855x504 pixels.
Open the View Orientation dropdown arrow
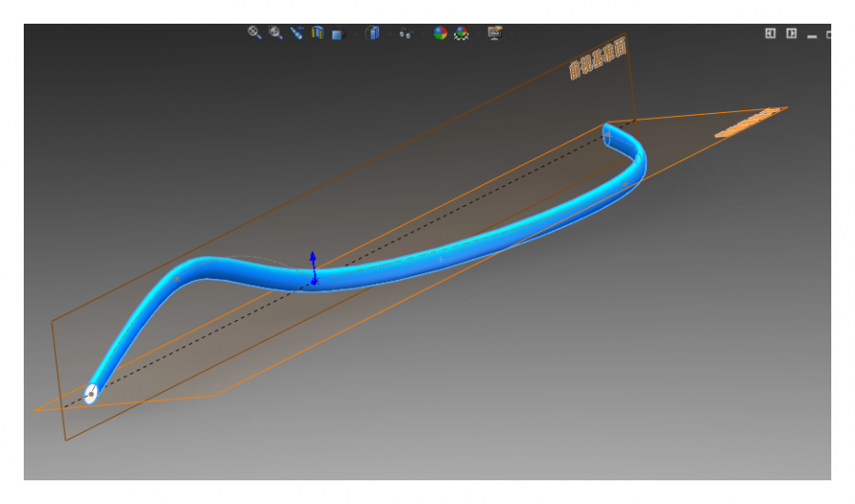tap(355, 34)
